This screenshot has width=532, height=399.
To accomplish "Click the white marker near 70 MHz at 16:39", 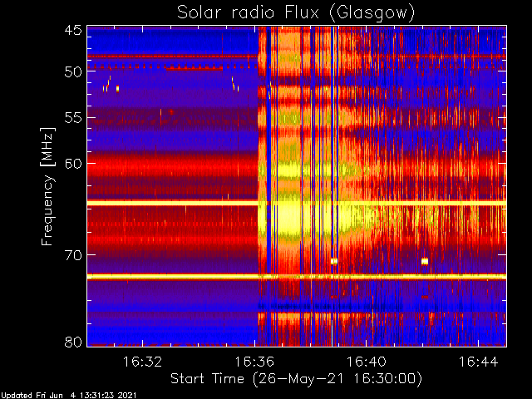I will click(334, 261).
